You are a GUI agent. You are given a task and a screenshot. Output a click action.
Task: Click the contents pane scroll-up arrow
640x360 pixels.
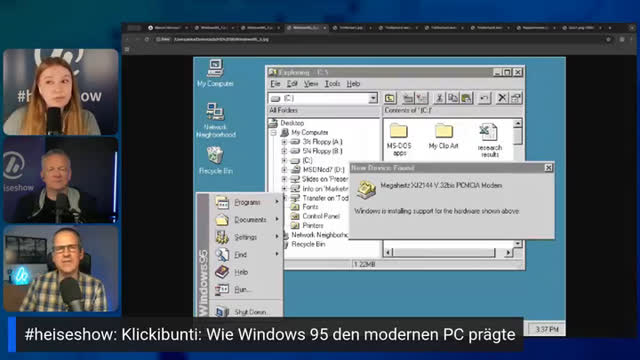[x=518, y=123]
